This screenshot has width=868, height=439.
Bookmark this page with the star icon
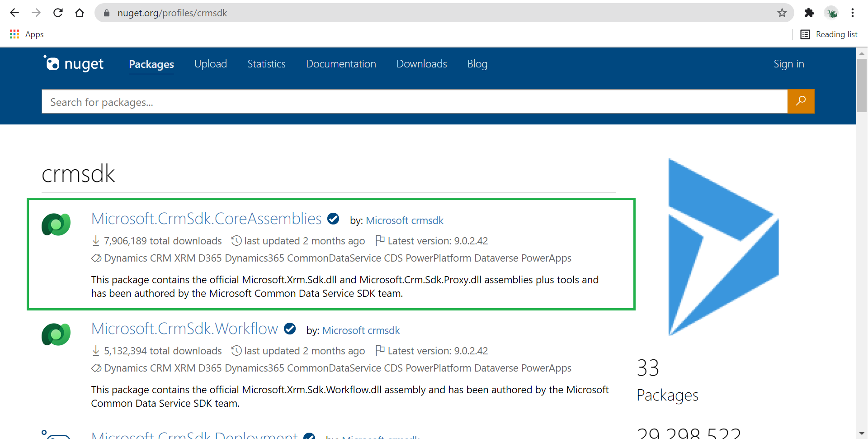click(782, 13)
